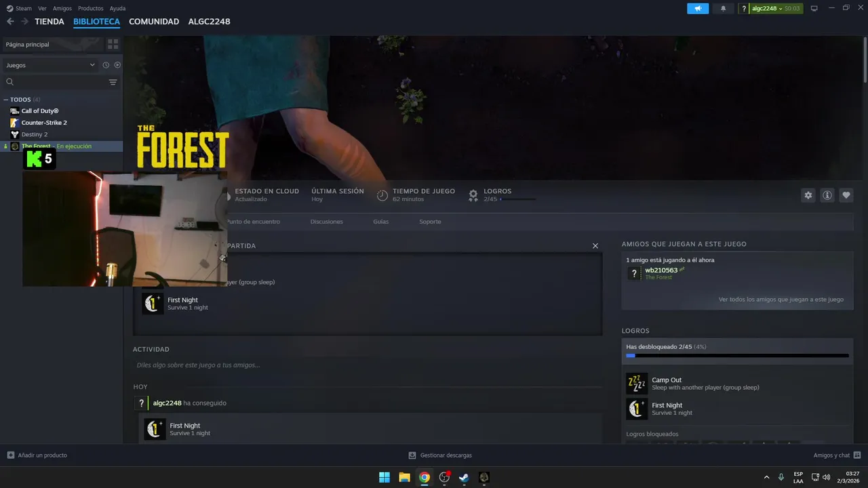Click the Counter-Strike 2 game icon

tap(15, 123)
